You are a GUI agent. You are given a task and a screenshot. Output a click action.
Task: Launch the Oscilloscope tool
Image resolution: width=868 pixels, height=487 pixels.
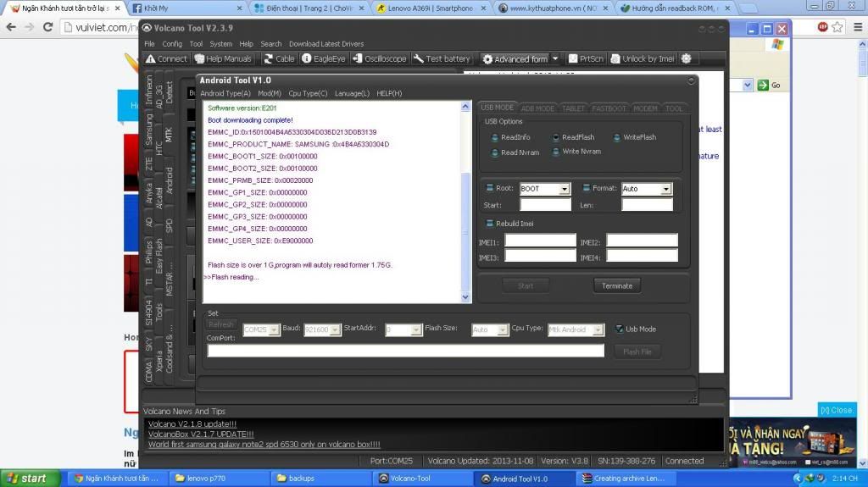(379, 58)
